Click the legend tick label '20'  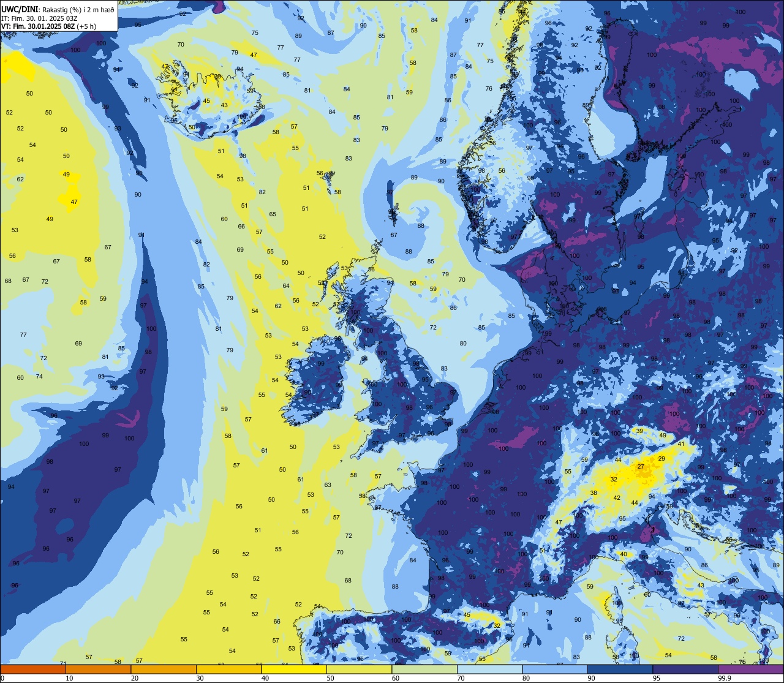[135, 677]
